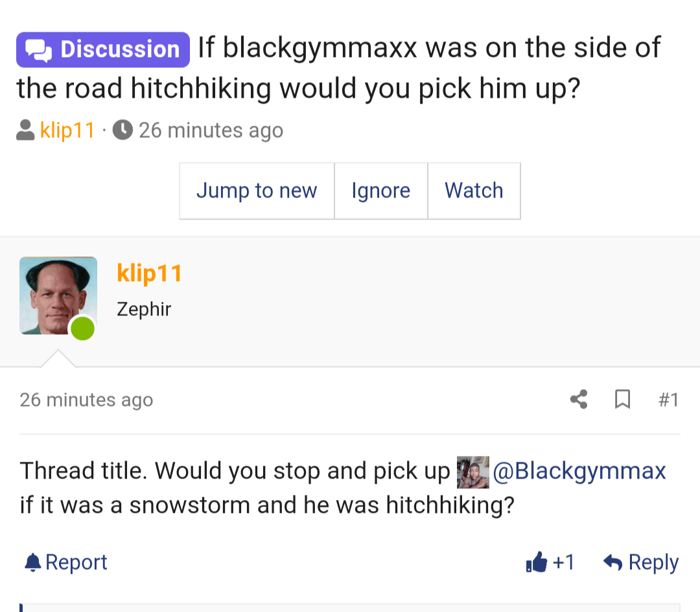
Task: Click the Discussion prefix label
Action: pyautogui.click(x=103, y=49)
